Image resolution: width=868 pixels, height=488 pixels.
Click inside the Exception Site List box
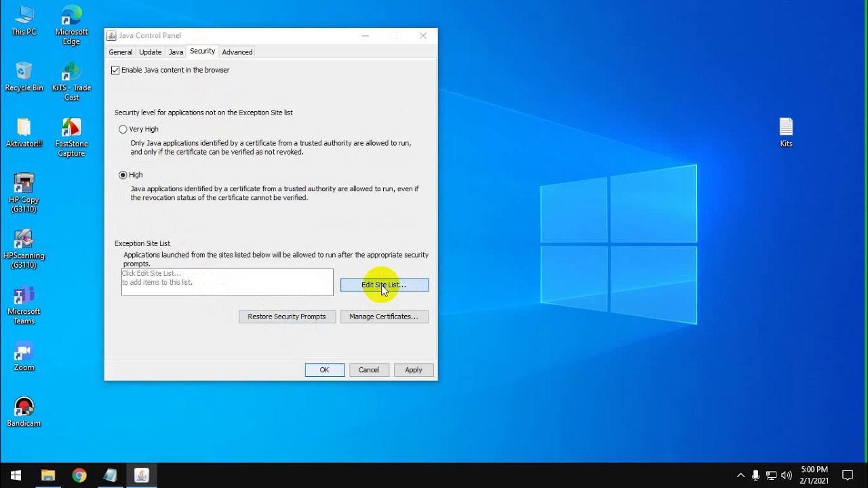(x=227, y=282)
